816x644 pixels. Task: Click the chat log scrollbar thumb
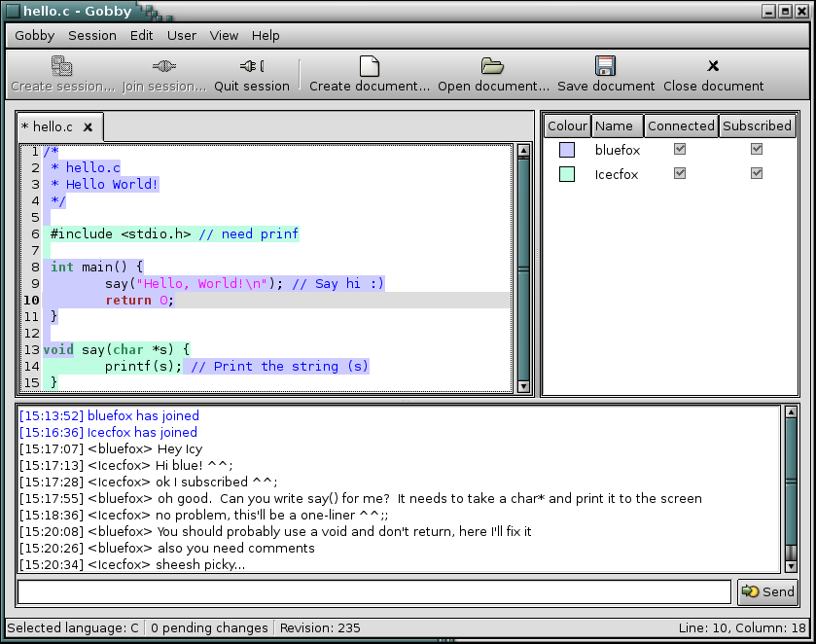791,482
